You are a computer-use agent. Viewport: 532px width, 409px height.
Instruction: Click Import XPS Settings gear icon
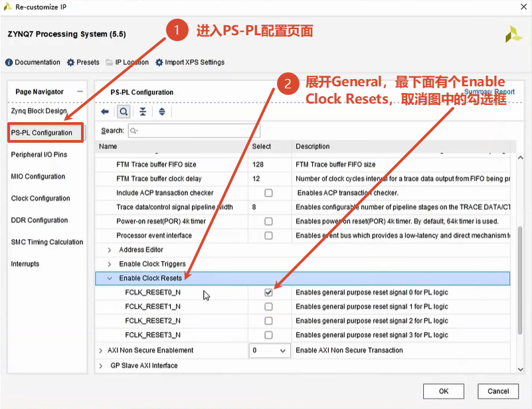(159, 62)
